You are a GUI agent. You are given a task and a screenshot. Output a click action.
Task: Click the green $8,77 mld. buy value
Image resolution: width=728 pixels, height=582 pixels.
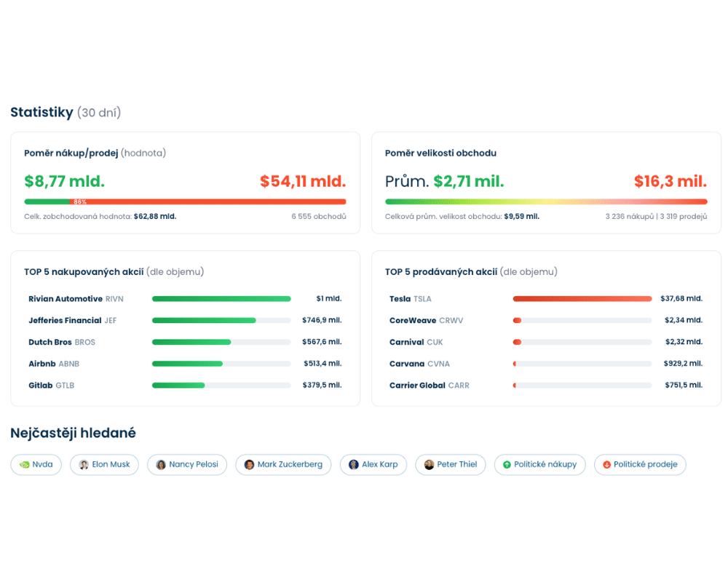tap(65, 181)
